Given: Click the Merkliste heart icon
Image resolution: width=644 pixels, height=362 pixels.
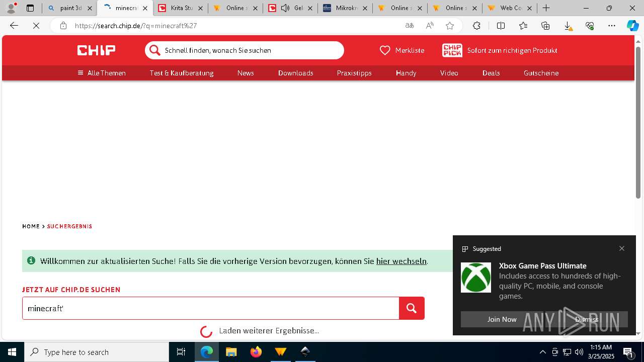Looking at the screenshot, I should (x=385, y=50).
